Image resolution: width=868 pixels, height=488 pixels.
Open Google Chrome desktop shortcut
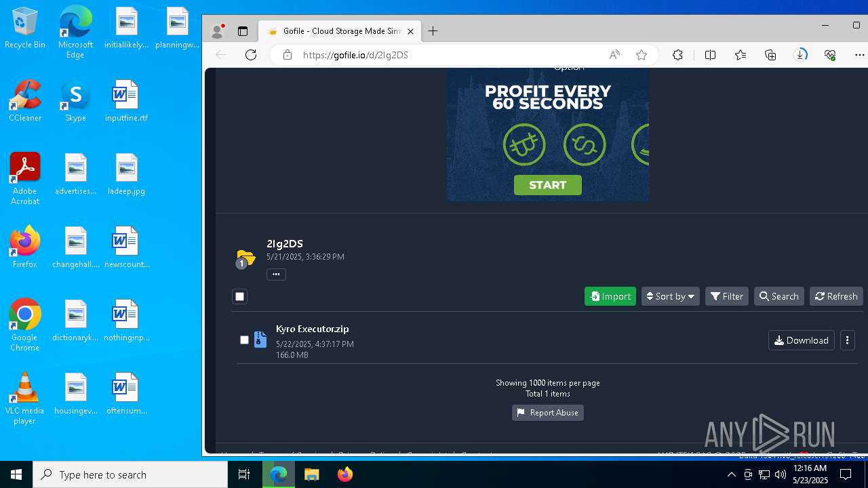pyautogui.click(x=25, y=325)
